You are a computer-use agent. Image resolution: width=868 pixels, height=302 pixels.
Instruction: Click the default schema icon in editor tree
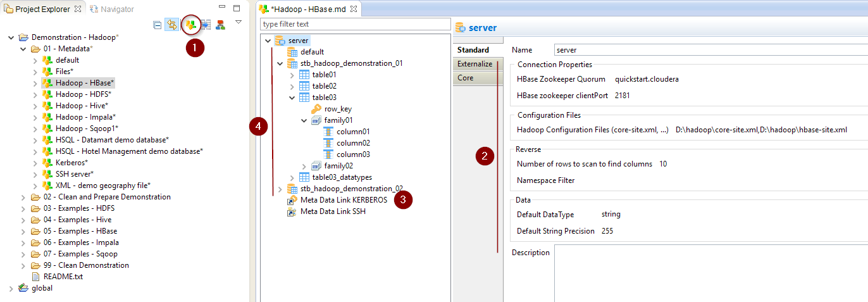(292, 52)
